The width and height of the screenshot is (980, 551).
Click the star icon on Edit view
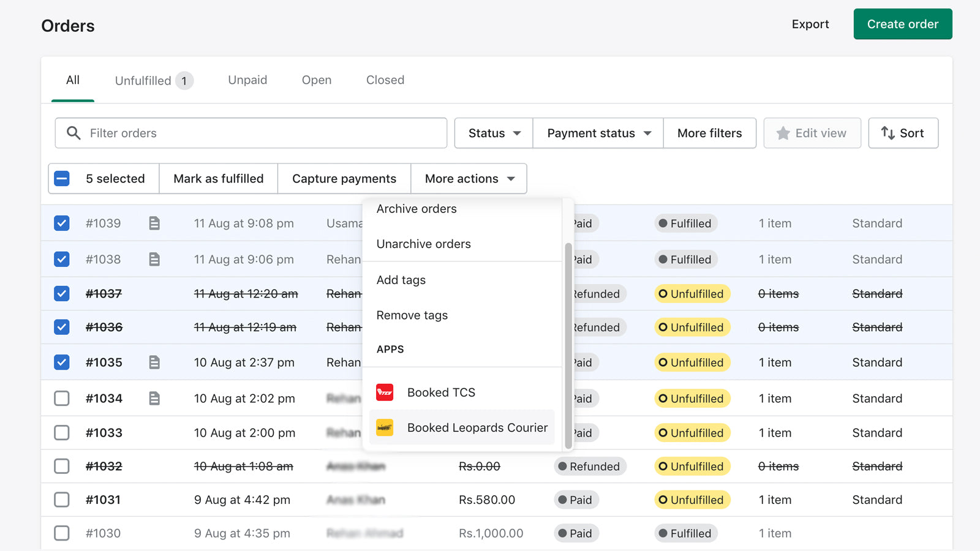783,133
